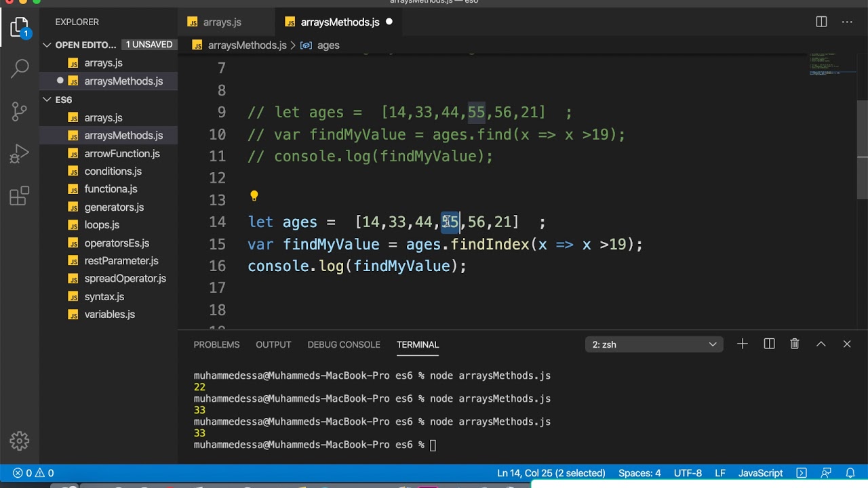Switch to the arrays.js editor tab
The image size is (868, 488).
(x=222, y=22)
